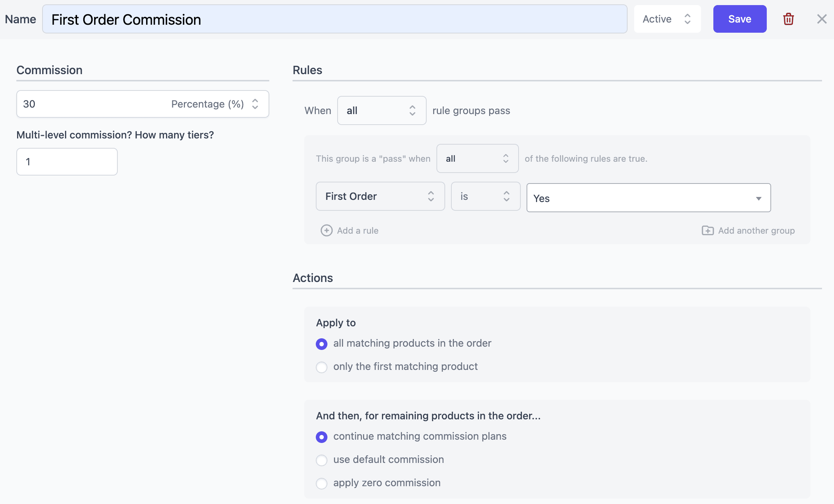Edit the multi-level tiers number field
Image resolution: width=834 pixels, height=504 pixels.
67,161
